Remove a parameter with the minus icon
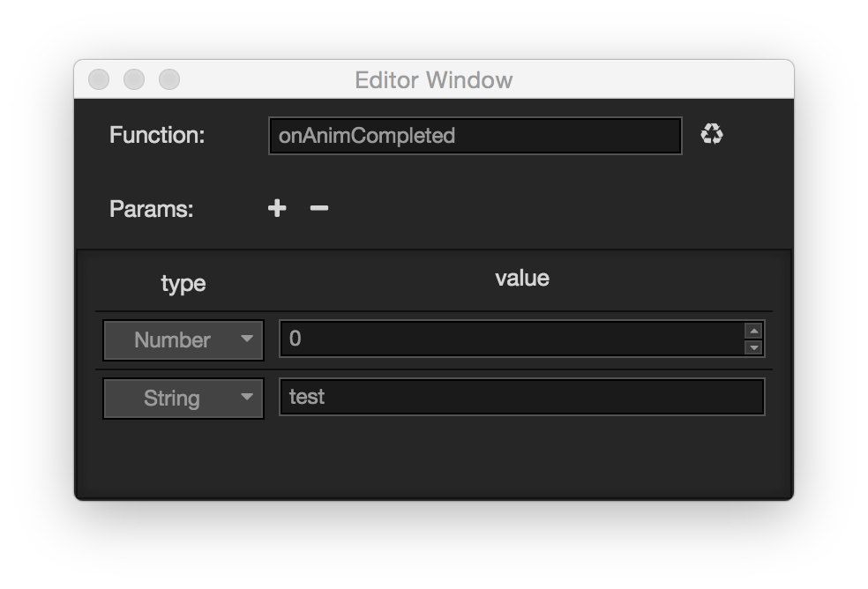 click(x=319, y=208)
